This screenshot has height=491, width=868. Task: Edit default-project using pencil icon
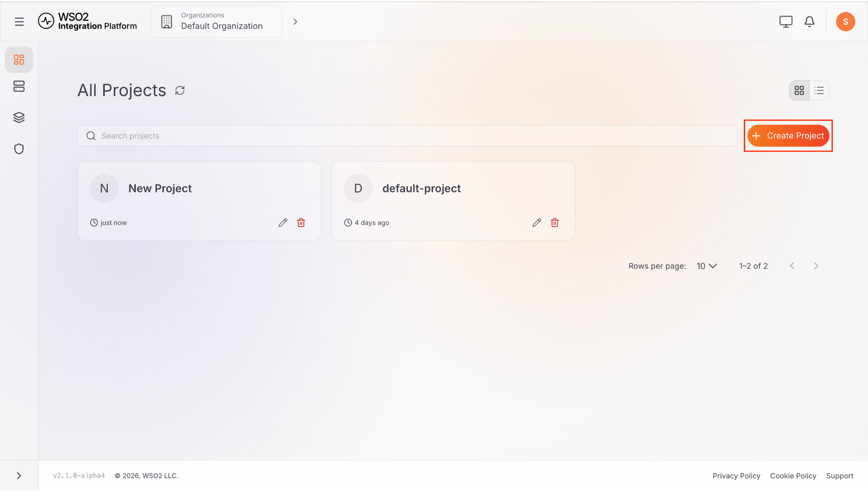pos(537,223)
